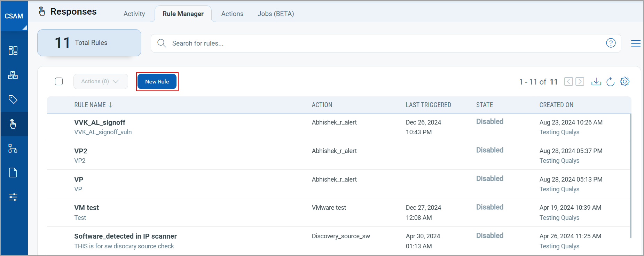Click the network connector sidebar icon
Screen dimensions: 644x256
point(13,149)
